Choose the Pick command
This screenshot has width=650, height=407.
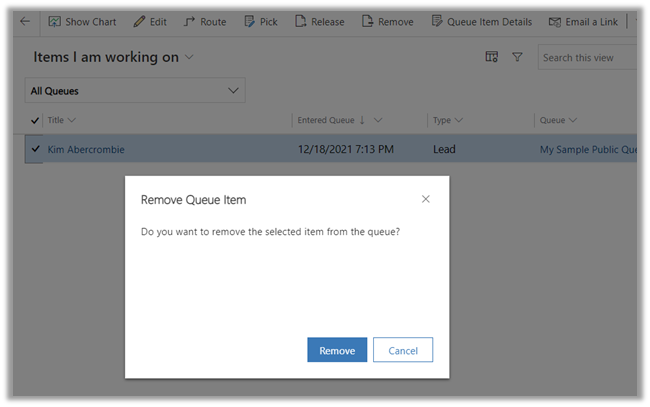[x=261, y=21]
